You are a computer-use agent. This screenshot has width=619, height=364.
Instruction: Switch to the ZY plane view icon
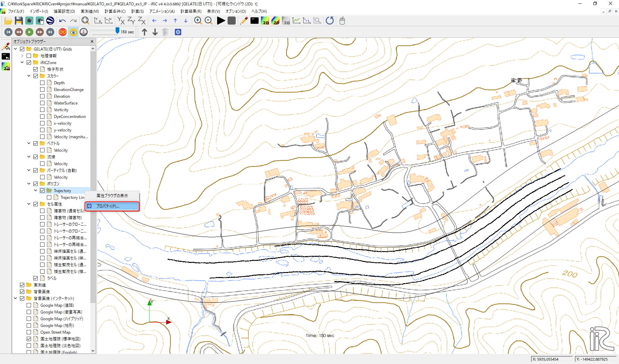pyautogui.click(x=131, y=21)
